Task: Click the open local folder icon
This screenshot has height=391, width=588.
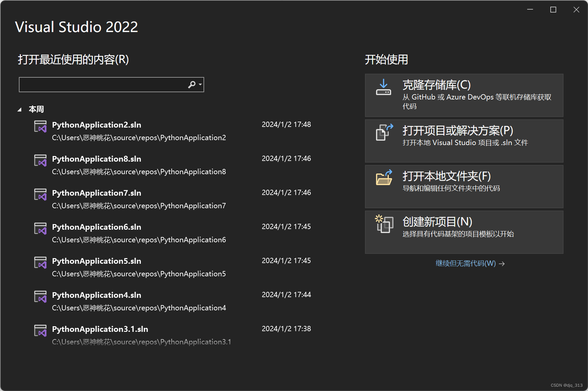Action: [x=384, y=177]
